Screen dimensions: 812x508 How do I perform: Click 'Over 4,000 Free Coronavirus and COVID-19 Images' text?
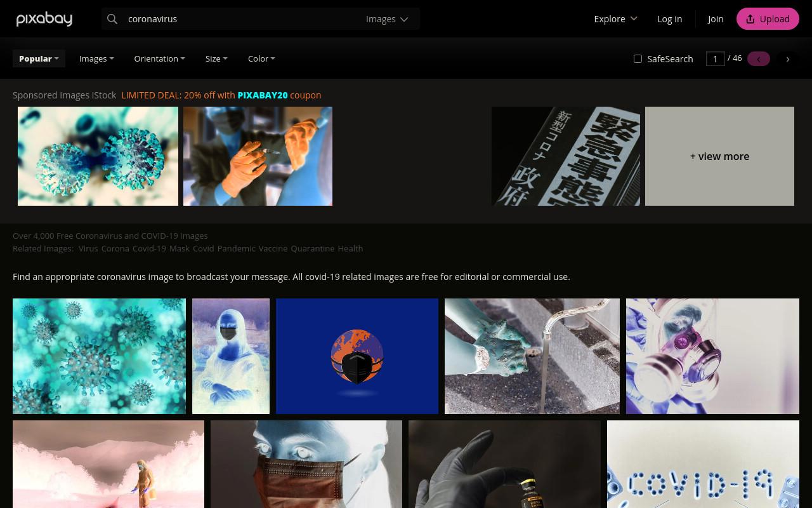[x=110, y=236]
